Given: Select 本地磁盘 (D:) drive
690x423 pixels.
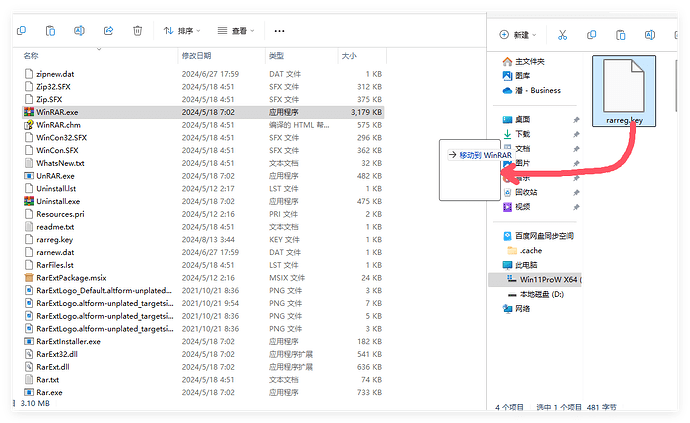Looking at the screenshot, I should [x=535, y=294].
